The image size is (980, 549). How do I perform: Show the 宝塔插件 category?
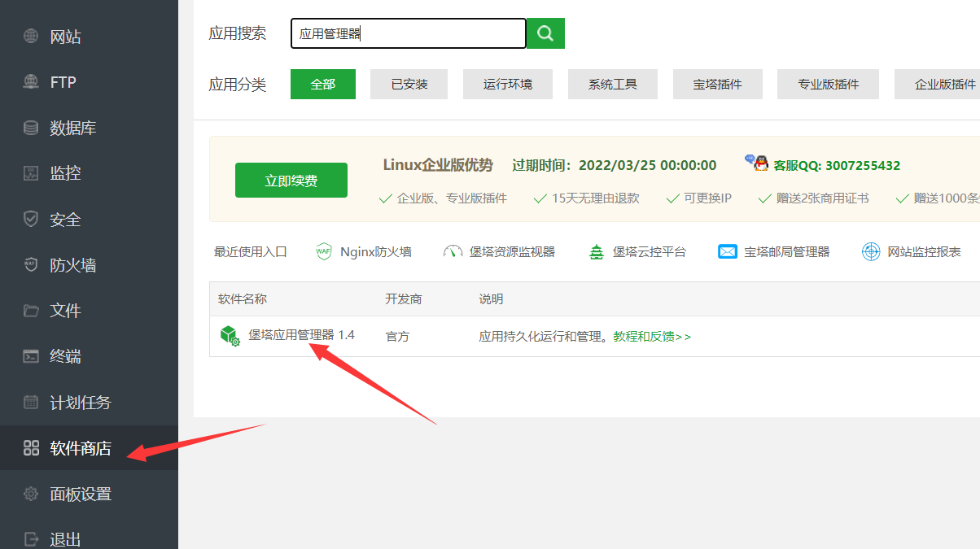click(718, 84)
